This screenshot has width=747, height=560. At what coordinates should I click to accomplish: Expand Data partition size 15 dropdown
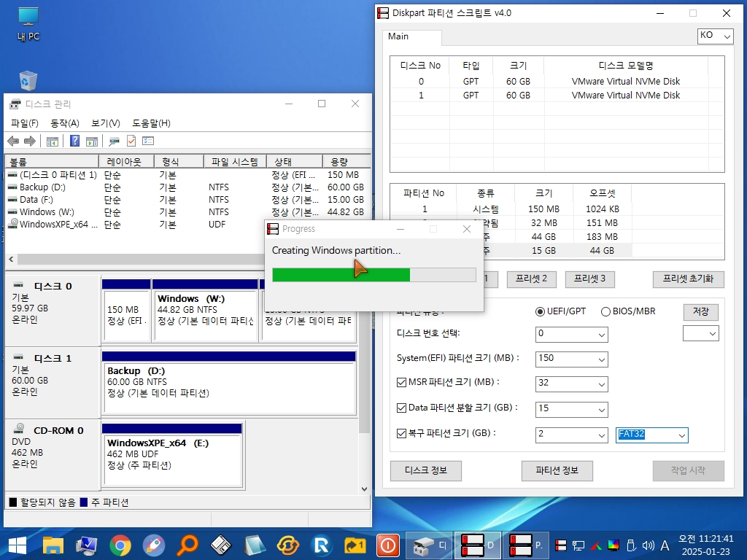pos(571,408)
